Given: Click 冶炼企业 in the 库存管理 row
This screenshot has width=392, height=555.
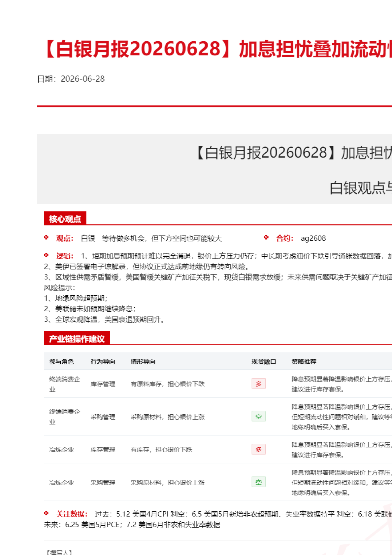Looking at the screenshot, I should point(61,450).
